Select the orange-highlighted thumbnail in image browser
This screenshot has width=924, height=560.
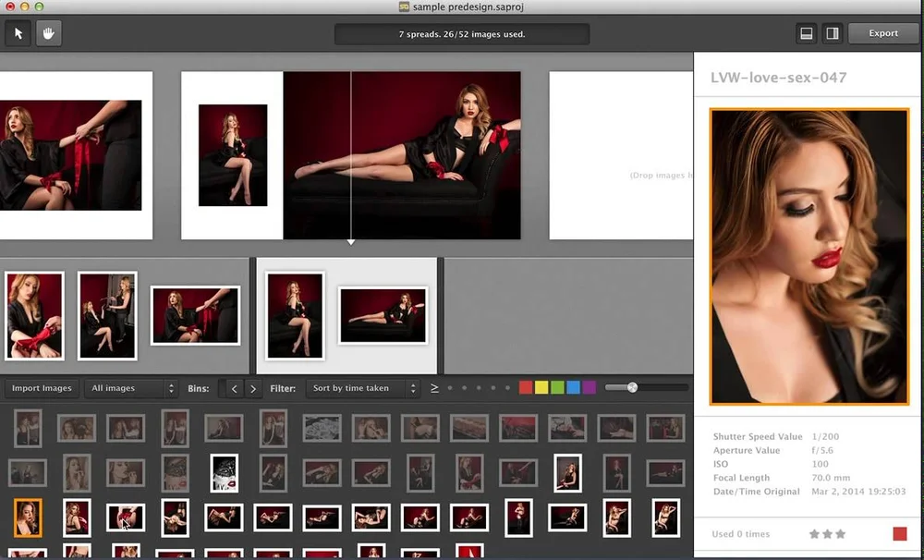pos(28,517)
